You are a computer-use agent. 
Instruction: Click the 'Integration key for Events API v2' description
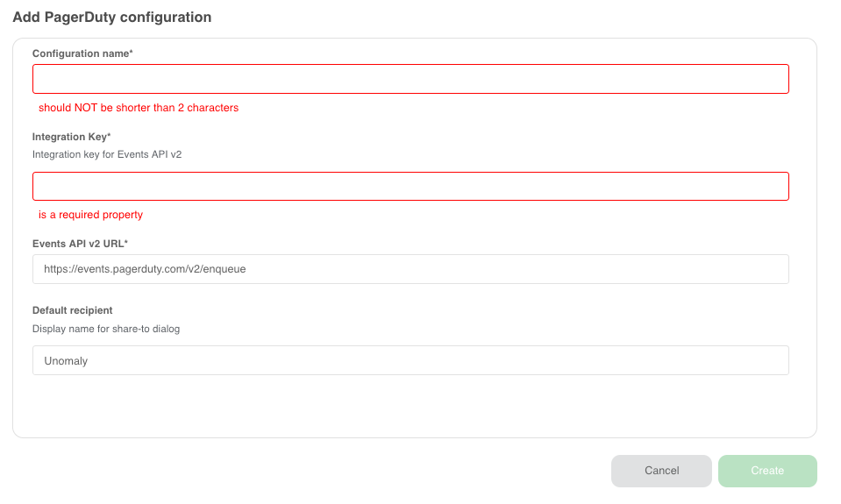(x=107, y=154)
